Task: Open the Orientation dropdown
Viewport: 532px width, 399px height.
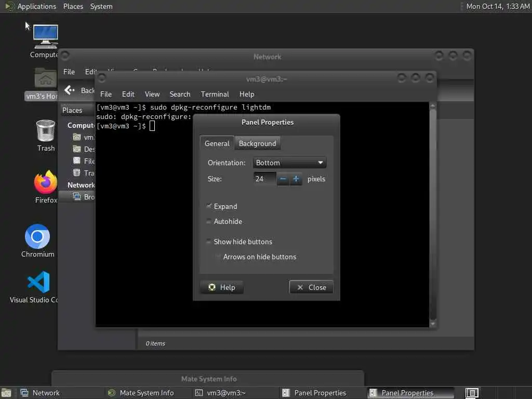Action: [289, 163]
